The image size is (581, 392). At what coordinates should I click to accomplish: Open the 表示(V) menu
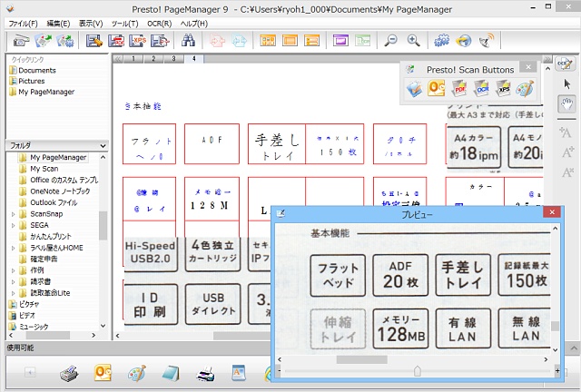click(91, 24)
